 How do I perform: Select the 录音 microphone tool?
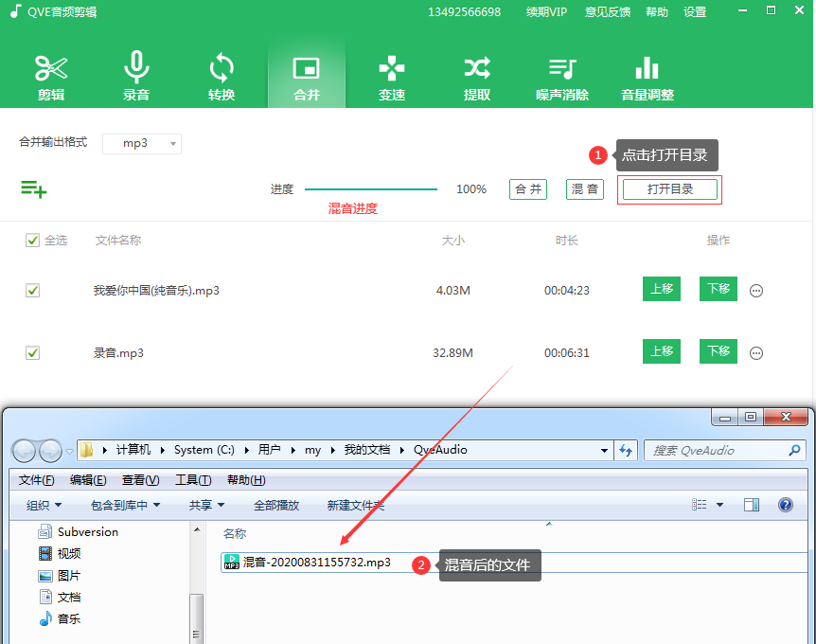click(x=136, y=77)
